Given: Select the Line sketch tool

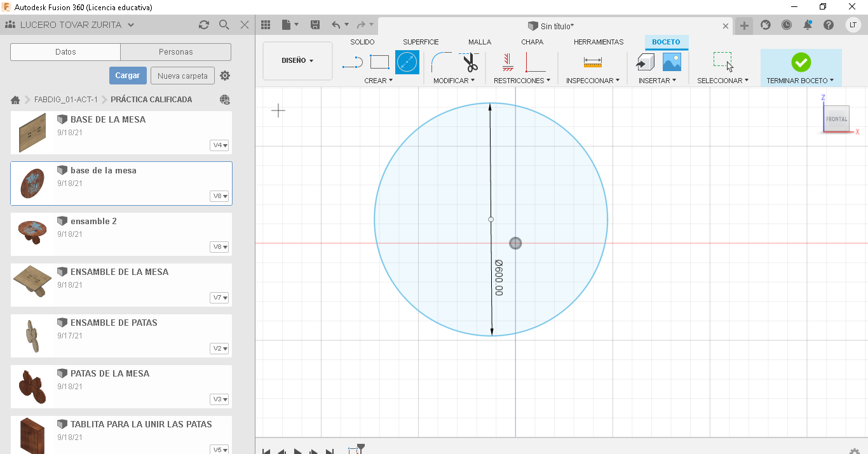Looking at the screenshot, I should [x=353, y=62].
